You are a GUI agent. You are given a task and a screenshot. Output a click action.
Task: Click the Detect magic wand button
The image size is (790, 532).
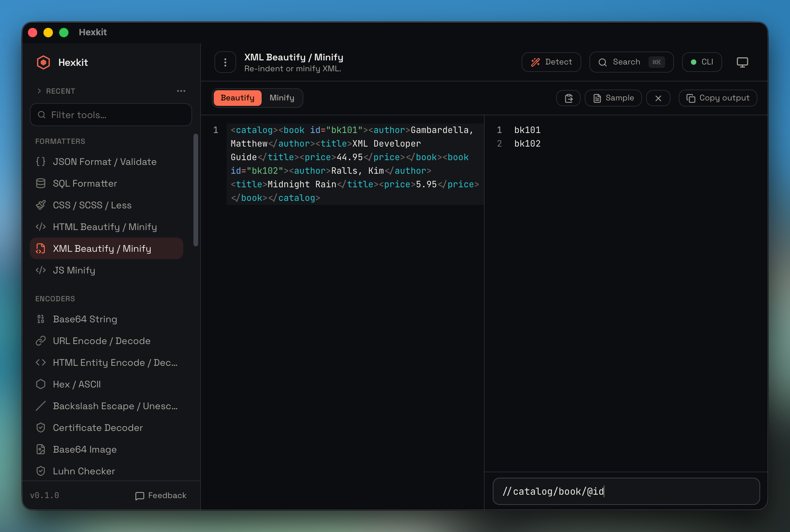click(x=551, y=62)
